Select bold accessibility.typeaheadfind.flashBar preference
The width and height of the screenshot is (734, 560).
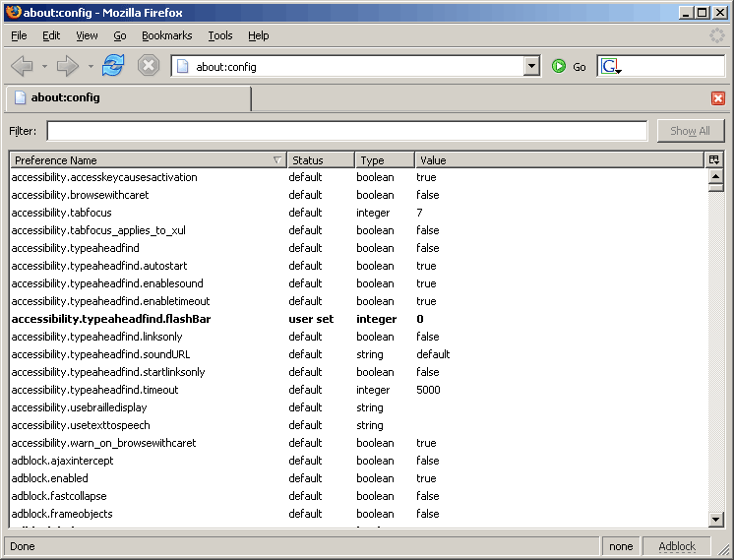click(x=358, y=319)
